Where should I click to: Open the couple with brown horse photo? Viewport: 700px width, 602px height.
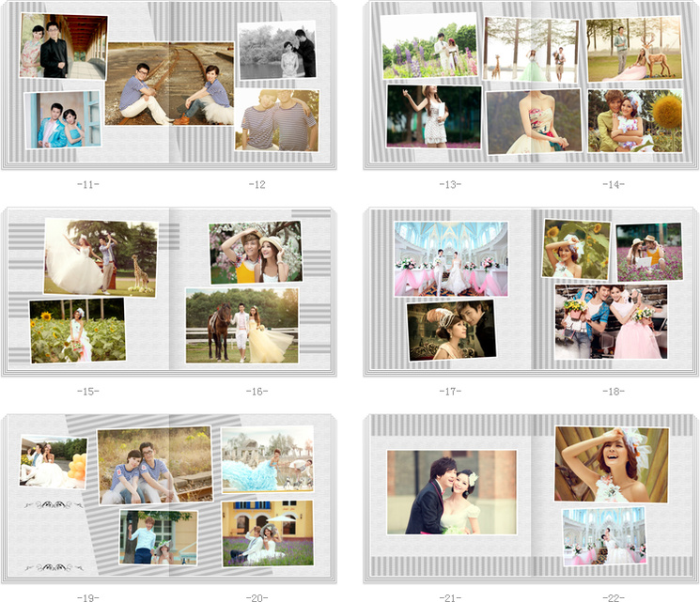[x=241, y=325]
